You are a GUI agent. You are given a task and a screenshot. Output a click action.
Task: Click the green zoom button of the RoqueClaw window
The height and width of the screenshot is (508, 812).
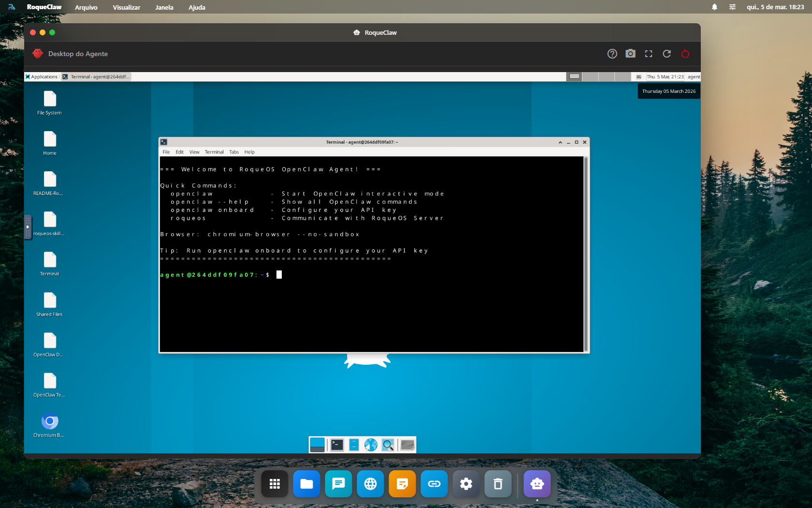(x=52, y=32)
